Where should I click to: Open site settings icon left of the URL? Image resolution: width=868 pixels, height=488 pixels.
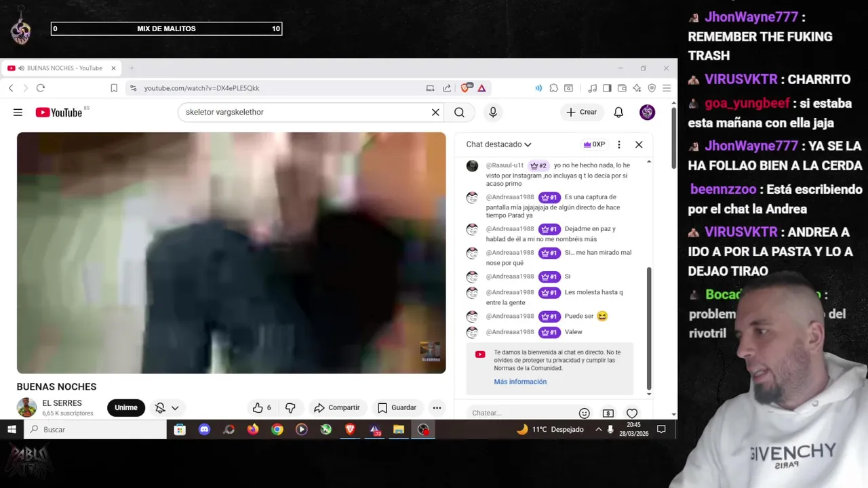click(x=133, y=88)
